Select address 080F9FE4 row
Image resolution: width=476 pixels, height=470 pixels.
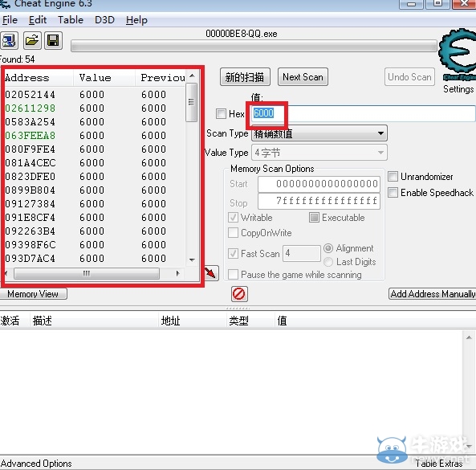[x=94, y=149]
